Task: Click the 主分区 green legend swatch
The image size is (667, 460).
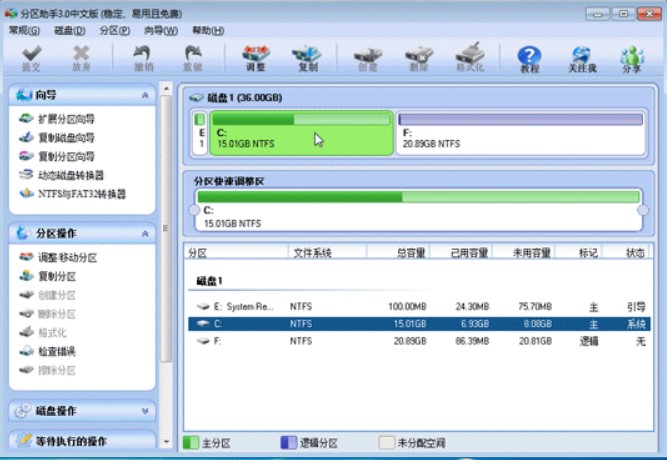Action: pos(191,443)
